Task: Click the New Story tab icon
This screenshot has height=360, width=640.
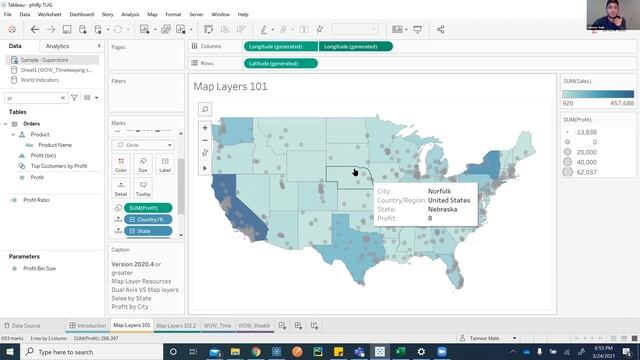Action: click(x=314, y=325)
